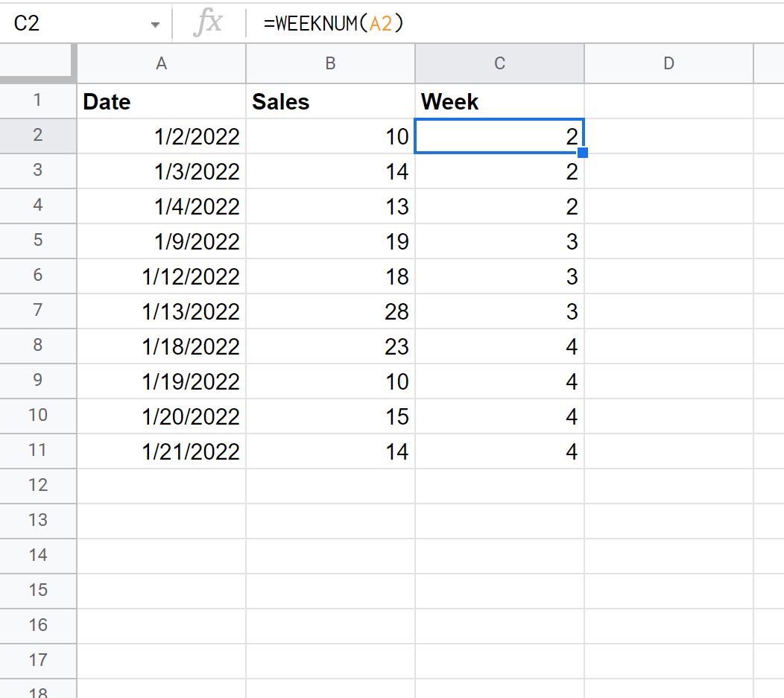Screen dimensions: 784x698
Task: Select column D header
Action: [668, 63]
